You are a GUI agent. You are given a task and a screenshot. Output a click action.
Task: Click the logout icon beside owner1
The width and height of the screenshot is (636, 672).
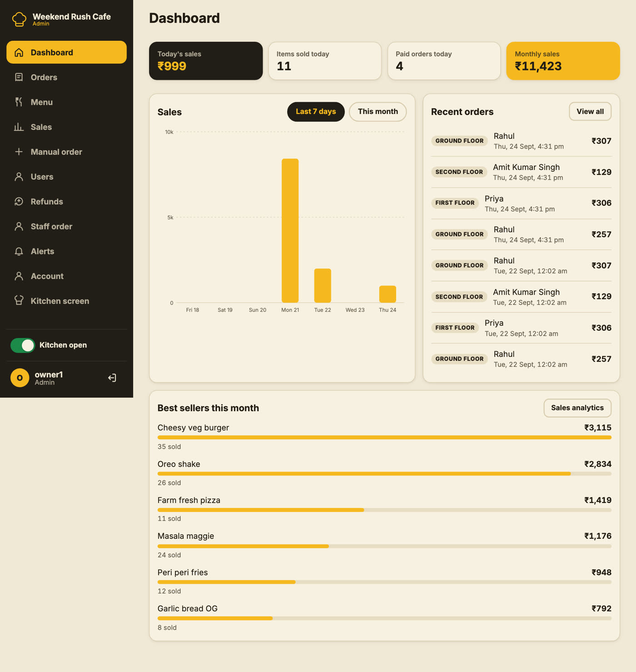click(x=112, y=378)
